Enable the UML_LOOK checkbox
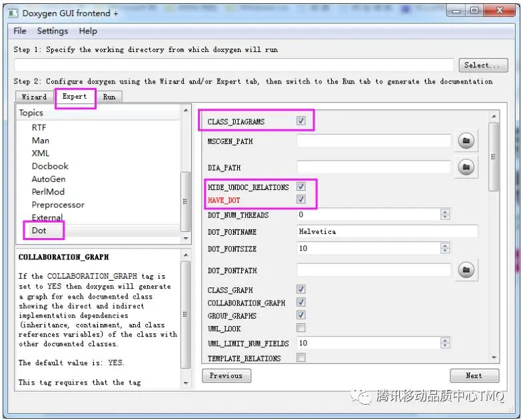The width and height of the screenshot is (521, 420). pos(301,328)
